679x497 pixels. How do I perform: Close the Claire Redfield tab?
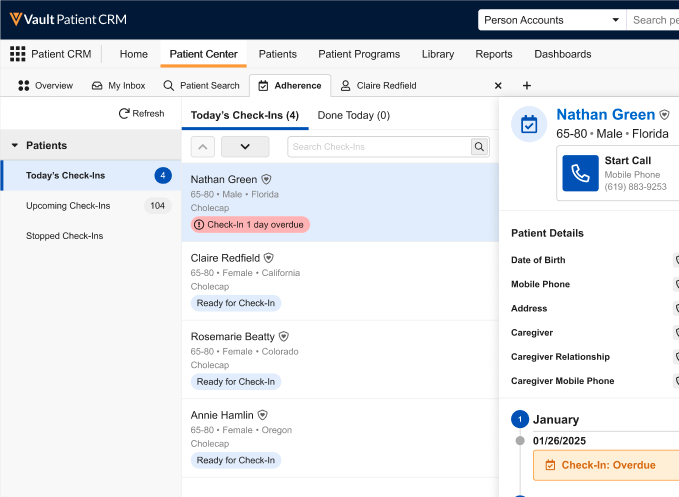pos(498,86)
